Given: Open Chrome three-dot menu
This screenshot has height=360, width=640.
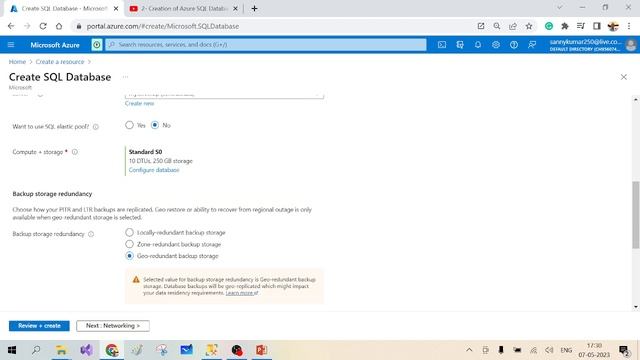Looking at the screenshot, I should pos(629,26).
